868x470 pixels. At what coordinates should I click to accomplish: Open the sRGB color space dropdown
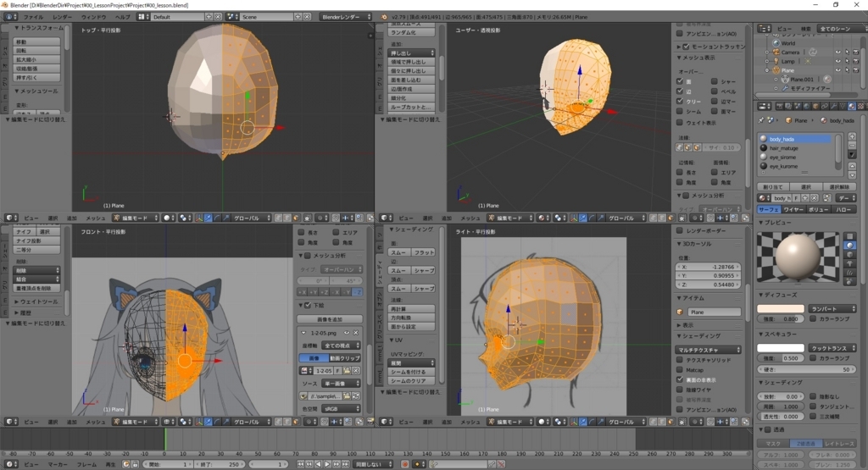[x=341, y=409]
